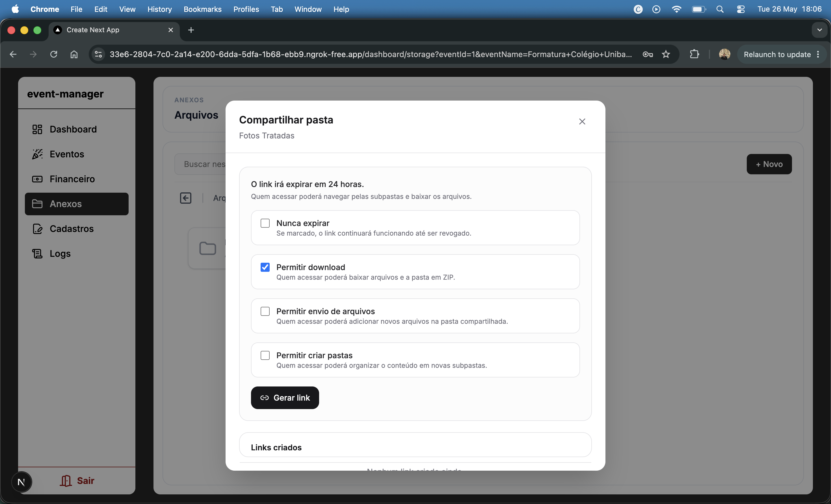
Task: Click the folder back-arrow icon
Action: pyautogui.click(x=185, y=198)
